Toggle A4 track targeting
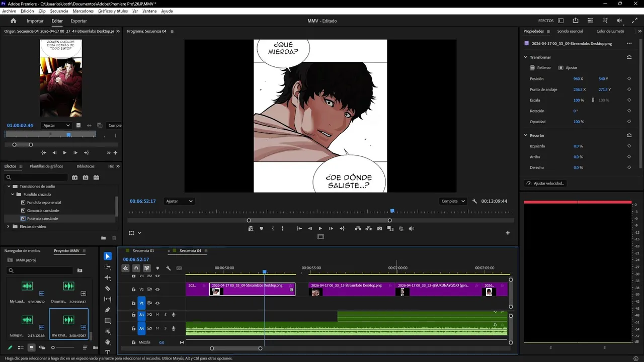This screenshot has width=644, height=362. [x=141, y=328]
